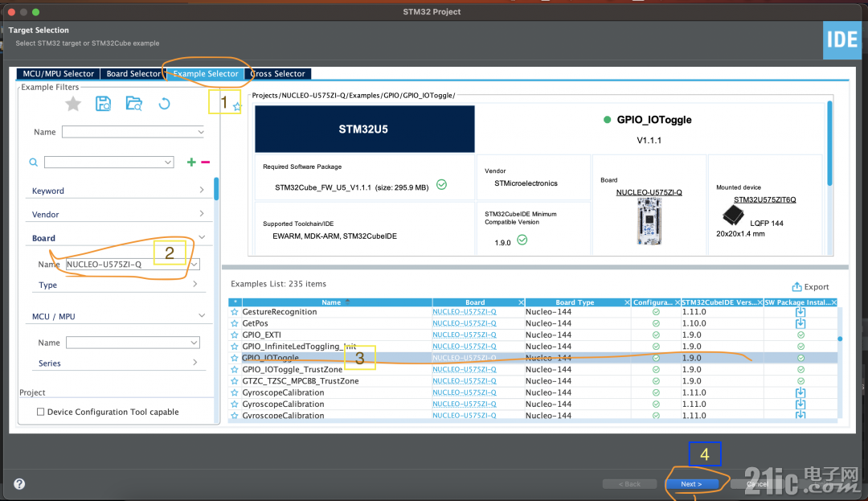Star the GestureRecognition example row

pyautogui.click(x=234, y=312)
